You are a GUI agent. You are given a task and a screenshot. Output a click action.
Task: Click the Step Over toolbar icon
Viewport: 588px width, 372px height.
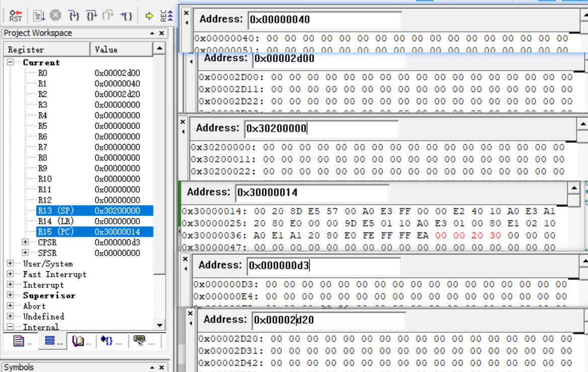(x=92, y=16)
